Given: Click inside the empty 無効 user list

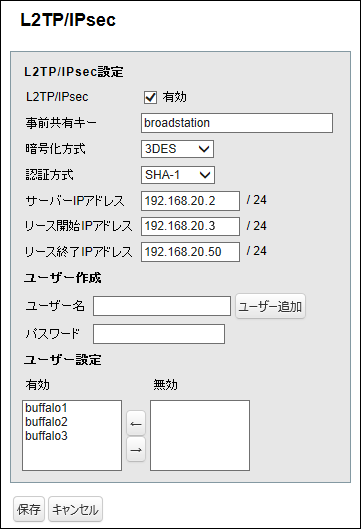Looking at the screenshot, I should pos(200,436).
